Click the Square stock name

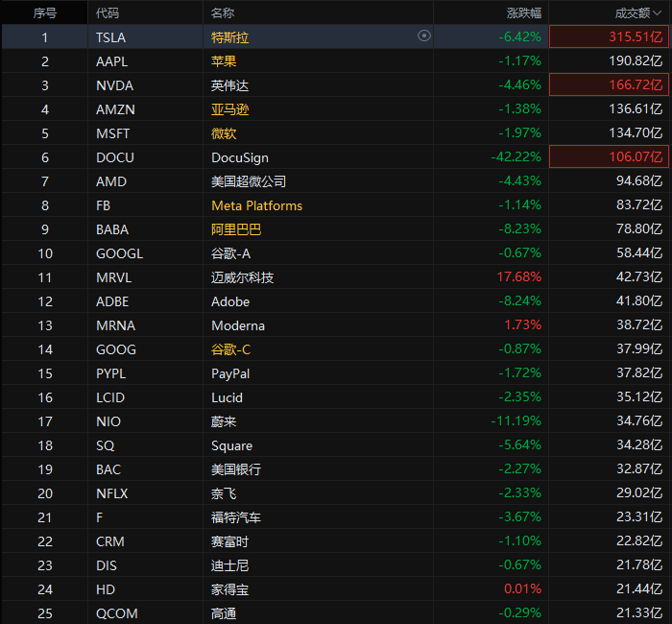click(x=231, y=445)
